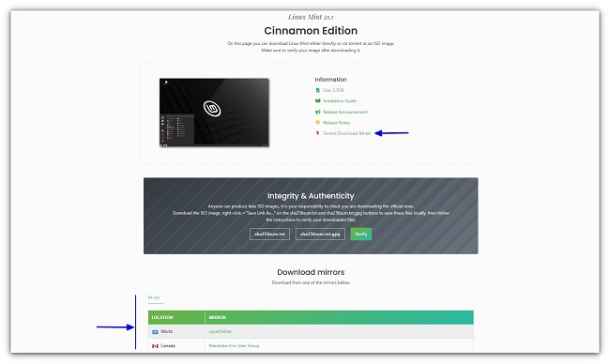610x364 pixels.
Task: Click the file size icon beside Size 2.5GB
Action: pyautogui.click(x=317, y=90)
